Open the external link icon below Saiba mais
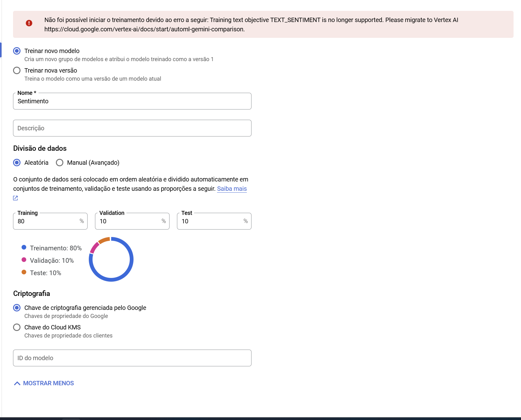Screen dimensions: 521x420 pyautogui.click(x=16, y=198)
